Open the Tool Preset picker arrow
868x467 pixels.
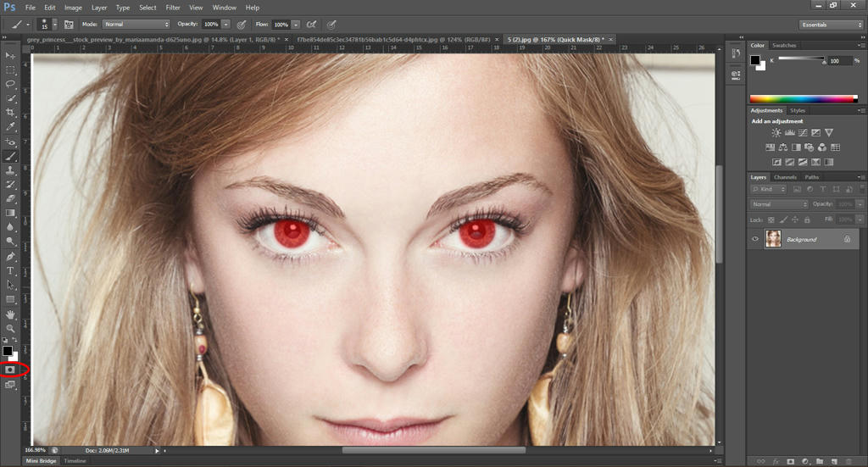[x=28, y=25]
